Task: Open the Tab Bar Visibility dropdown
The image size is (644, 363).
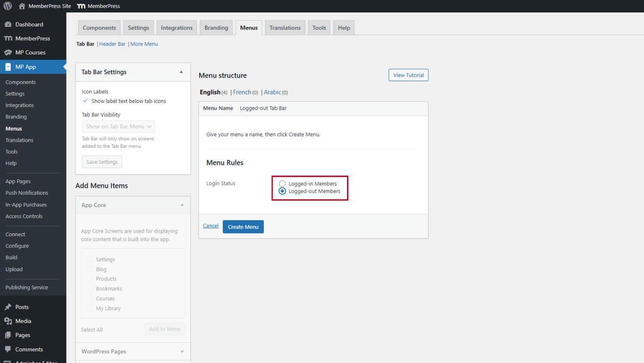Action: click(x=118, y=127)
